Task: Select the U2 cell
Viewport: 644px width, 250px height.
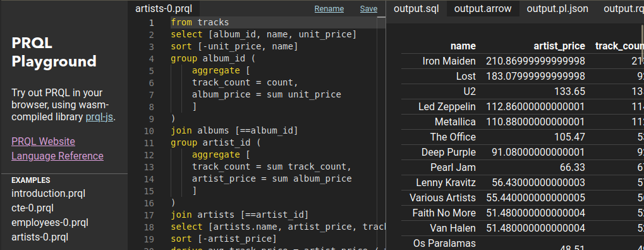Action: click(469, 91)
